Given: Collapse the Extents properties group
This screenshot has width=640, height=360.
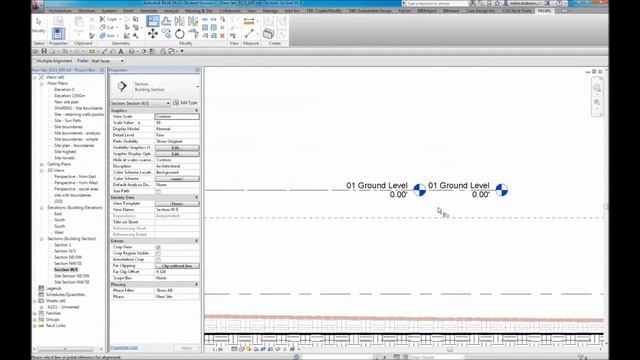Looking at the screenshot, I should 196,241.
